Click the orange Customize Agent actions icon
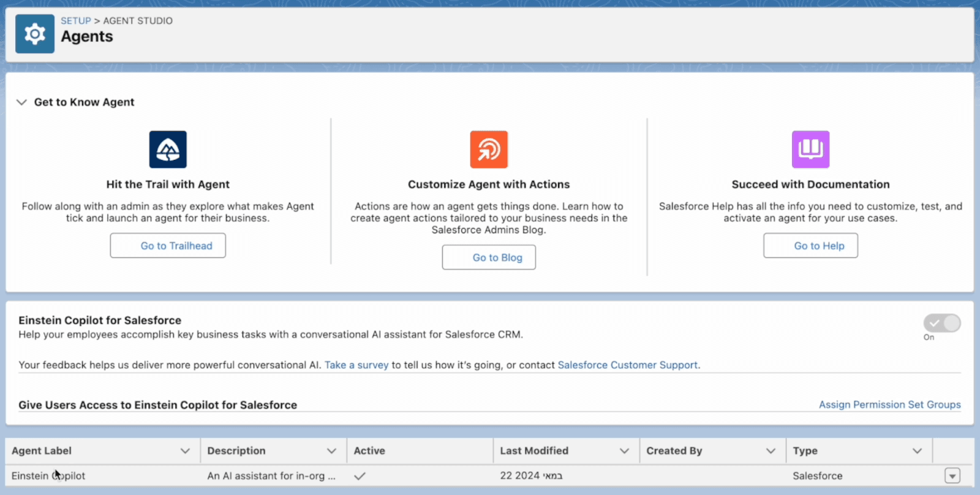The height and width of the screenshot is (495, 980). (x=489, y=149)
